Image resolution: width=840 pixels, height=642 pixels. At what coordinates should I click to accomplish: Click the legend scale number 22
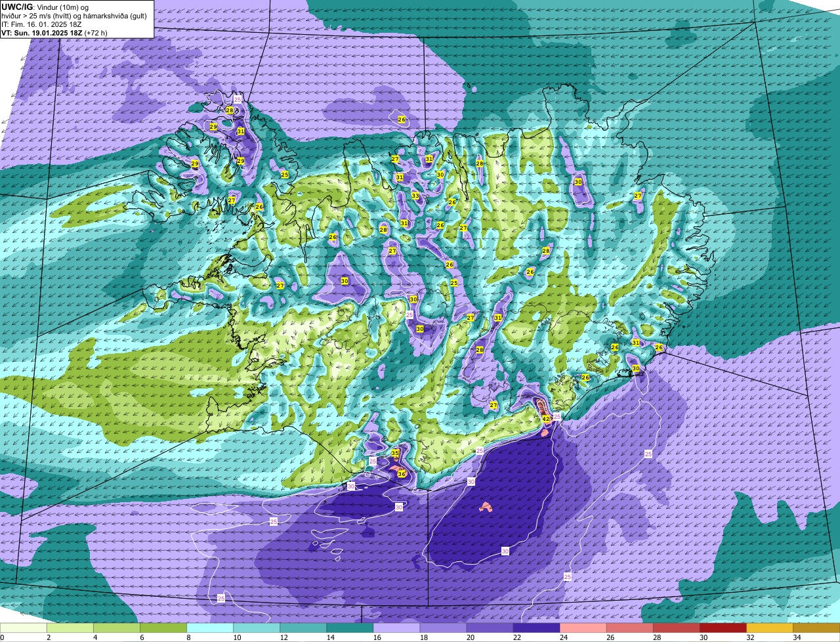517,637
